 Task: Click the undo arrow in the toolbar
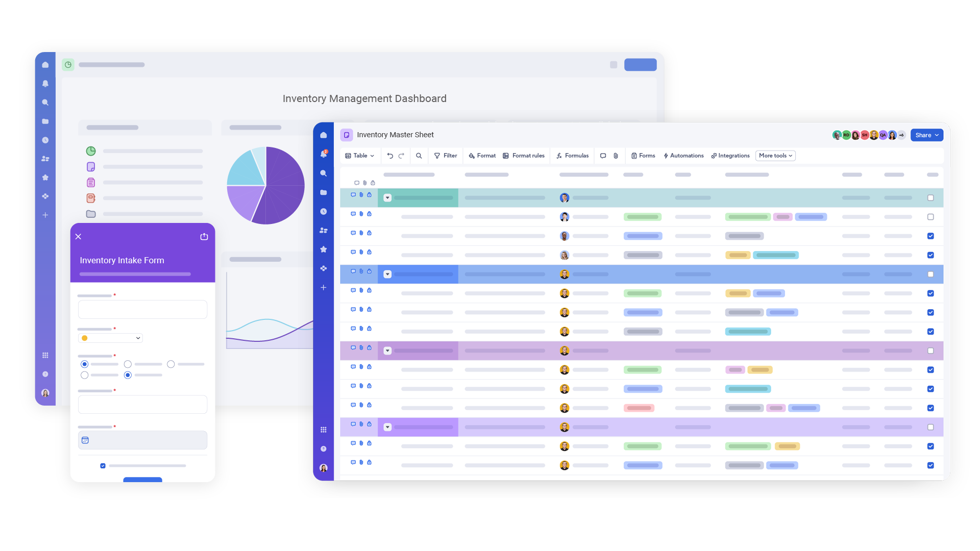coord(389,156)
